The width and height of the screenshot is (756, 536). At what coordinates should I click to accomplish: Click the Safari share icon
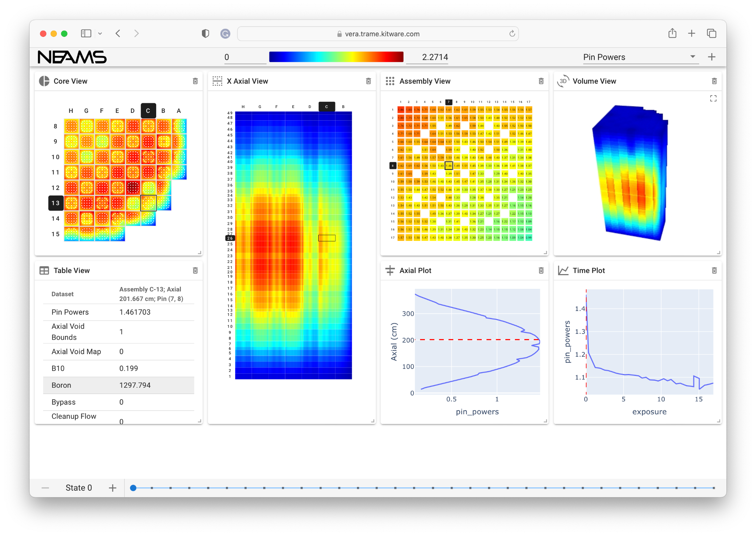tap(672, 33)
